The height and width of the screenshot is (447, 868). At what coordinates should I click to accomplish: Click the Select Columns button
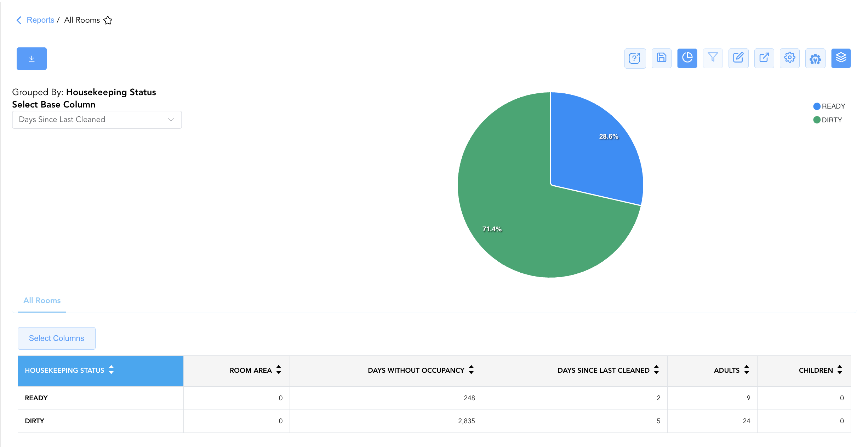pos(57,338)
